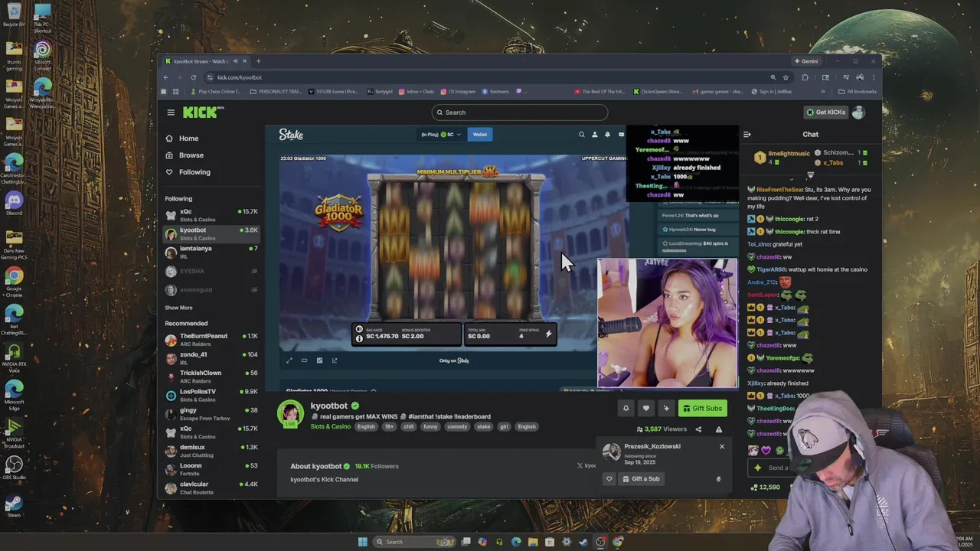Open the Gemini button in Chrome
Viewport: 980px width, 551px height.
click(x=806, y=61)
